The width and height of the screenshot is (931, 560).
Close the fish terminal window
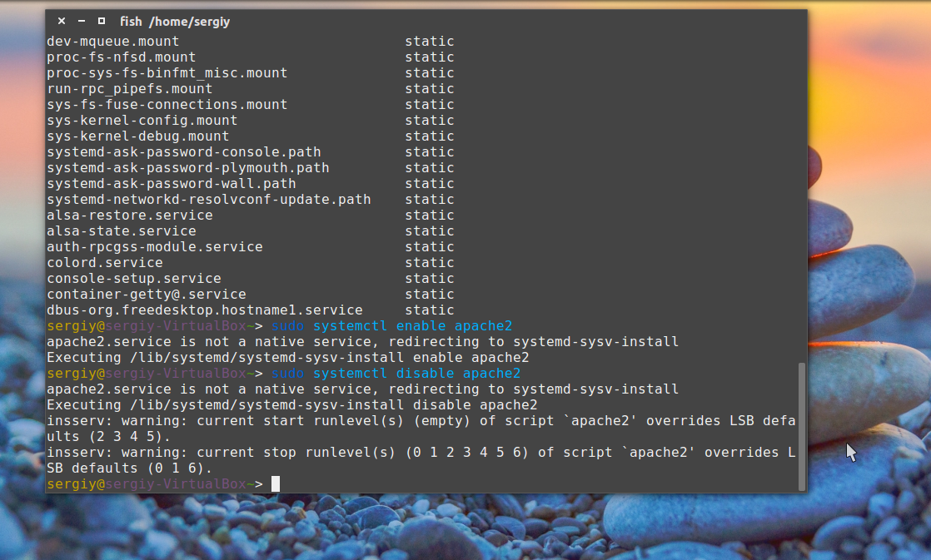tap(62, 22)
